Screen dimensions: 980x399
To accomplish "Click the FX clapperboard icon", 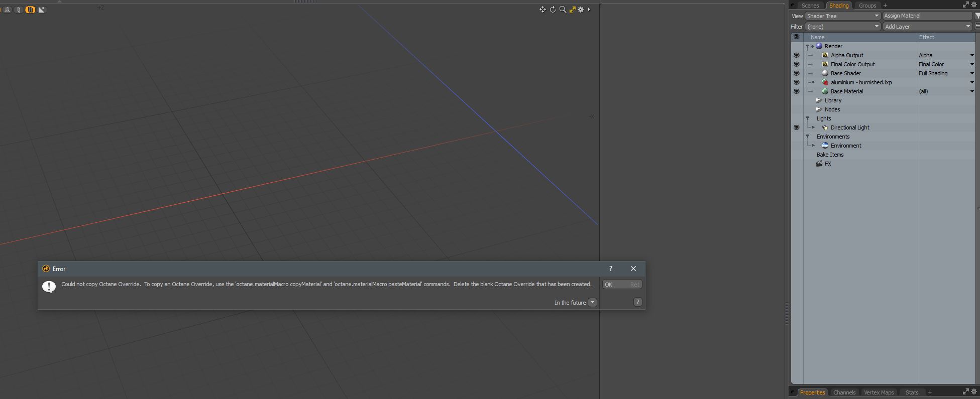I will tap(819, 164).
